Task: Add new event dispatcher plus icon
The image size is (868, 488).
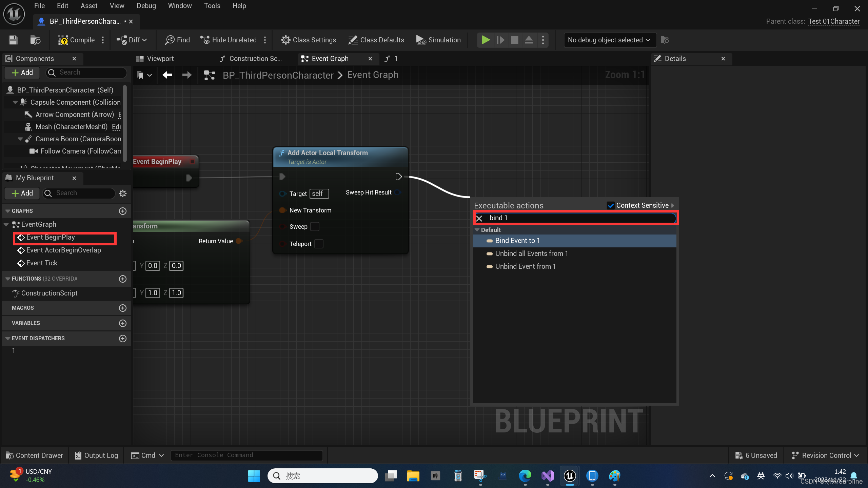Action: pyautogui.click(x=123, y=339)
